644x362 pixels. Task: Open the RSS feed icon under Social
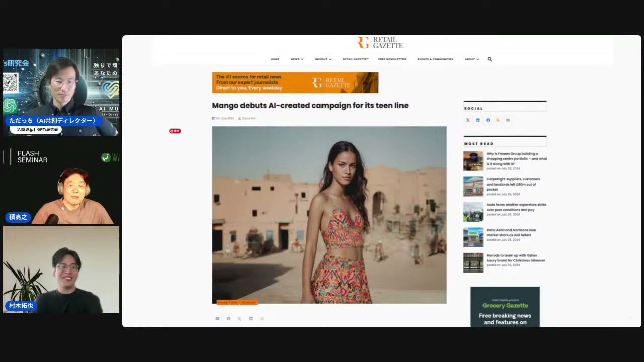coord(498,120)
